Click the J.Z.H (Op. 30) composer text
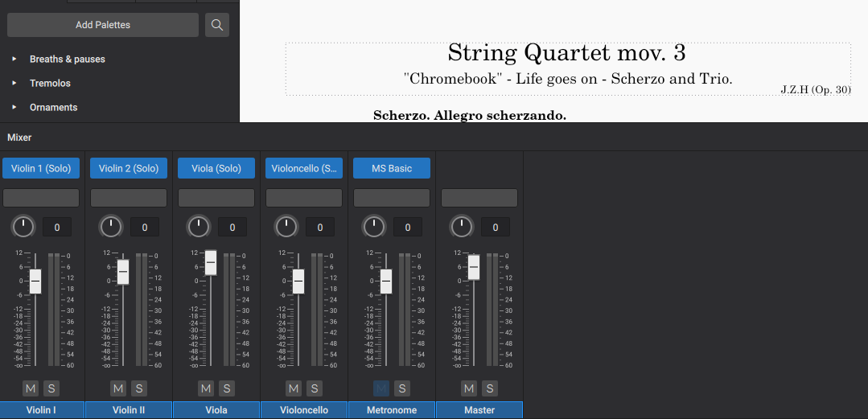 click(x=816, y=89)
